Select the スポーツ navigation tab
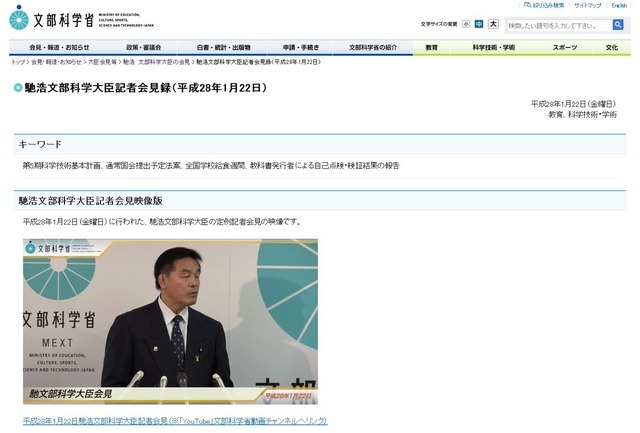Screen dimensions: 640x433 pyautogui.click(x=564, y=47)
